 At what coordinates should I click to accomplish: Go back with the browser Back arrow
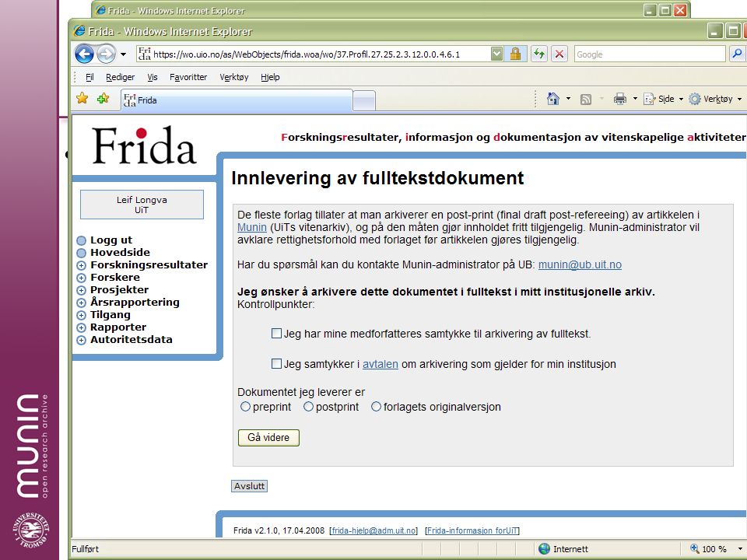click(x=84, y=54)
